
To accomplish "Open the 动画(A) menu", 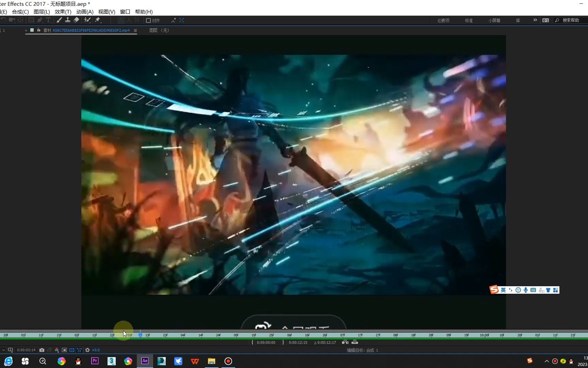I will click(85, 12).
